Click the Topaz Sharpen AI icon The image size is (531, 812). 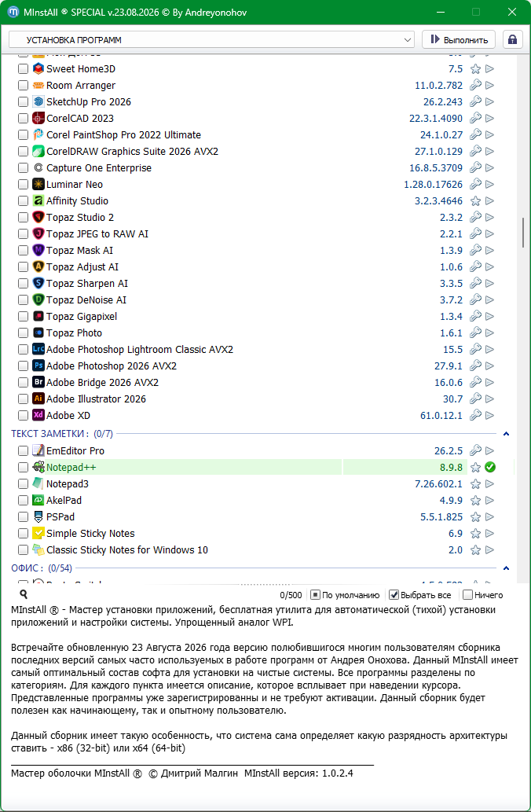click(x=38, y=283)
